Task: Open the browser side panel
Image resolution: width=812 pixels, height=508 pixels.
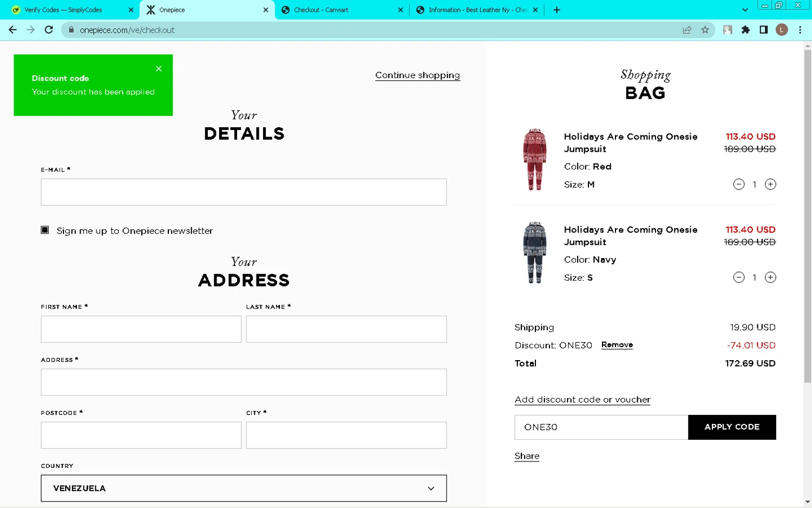Action: coord(763,30)
